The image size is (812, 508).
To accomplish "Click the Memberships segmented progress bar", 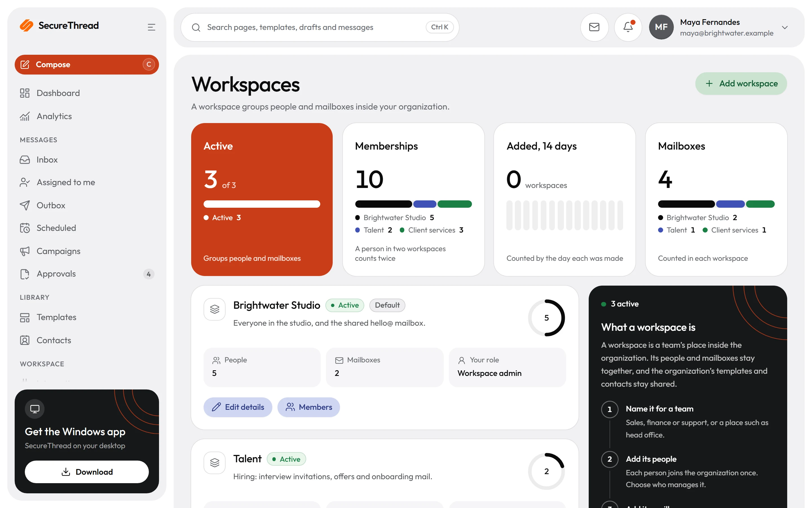I will (413, 204).
